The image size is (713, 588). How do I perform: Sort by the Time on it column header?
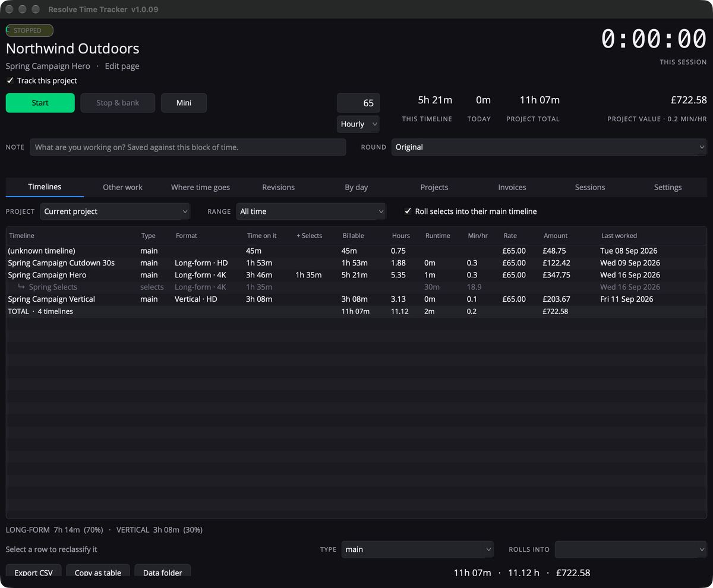pos(269,236)
